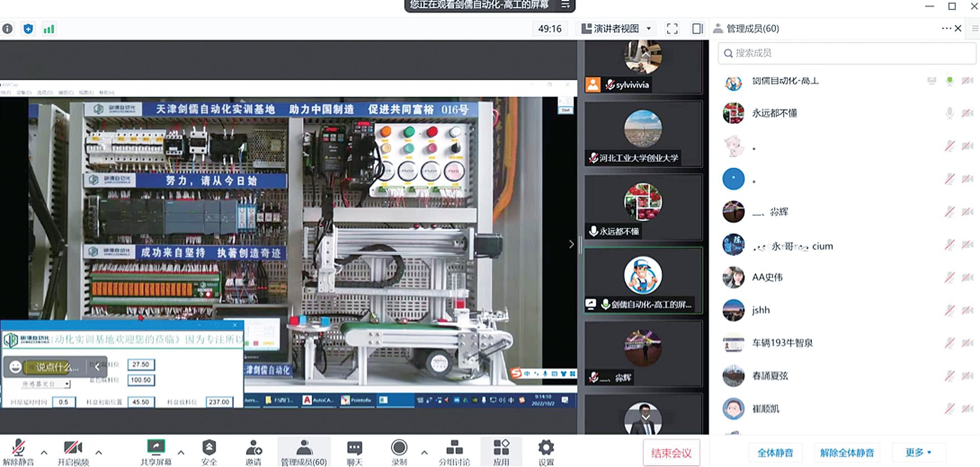Open 分组讨论 breakout rooms icon
This screenshot has height=467, width=980.
[454, 452]
